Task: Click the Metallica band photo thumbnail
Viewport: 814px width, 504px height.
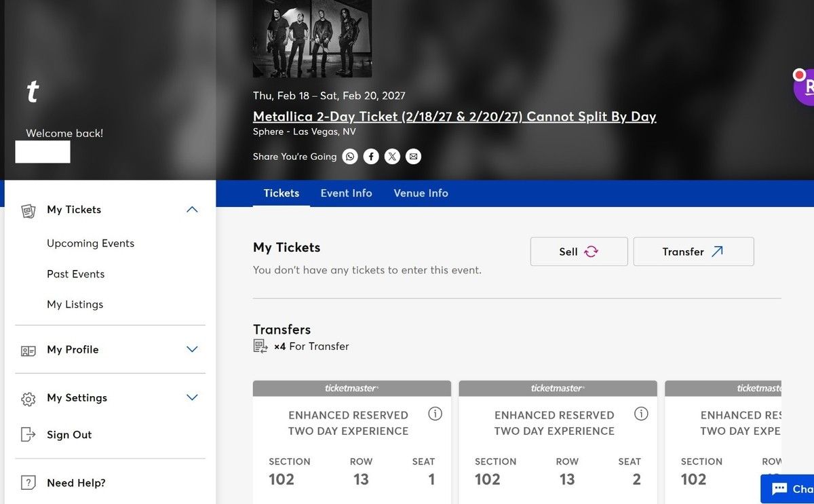Action: [x=312, y=38]
